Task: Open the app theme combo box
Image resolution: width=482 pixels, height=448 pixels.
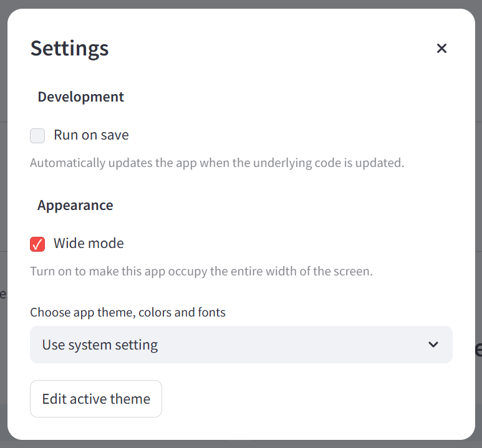Action: tap(241, 345)
